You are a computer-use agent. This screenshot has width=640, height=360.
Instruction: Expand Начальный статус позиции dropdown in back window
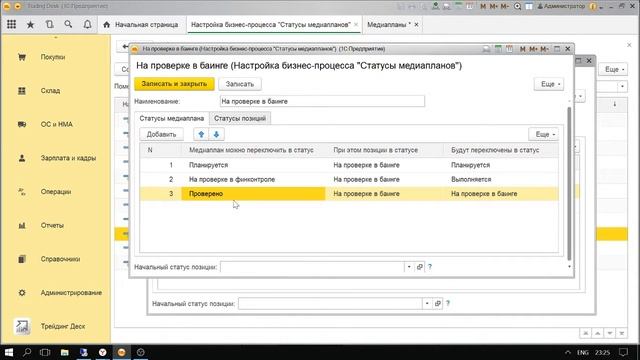[427, 303]
